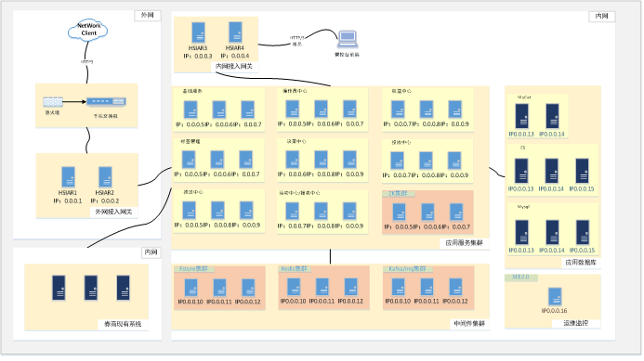The image size is (644, 361).
Task: Select Mysql server IP0.0.0.13
Action: click(x=522, y=232)
